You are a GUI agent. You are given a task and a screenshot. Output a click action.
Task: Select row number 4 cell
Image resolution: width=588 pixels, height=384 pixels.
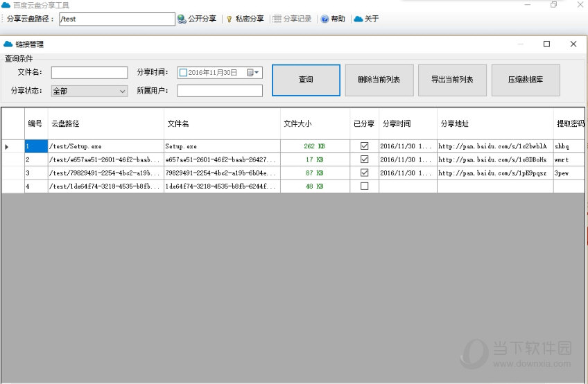[36, 186]
